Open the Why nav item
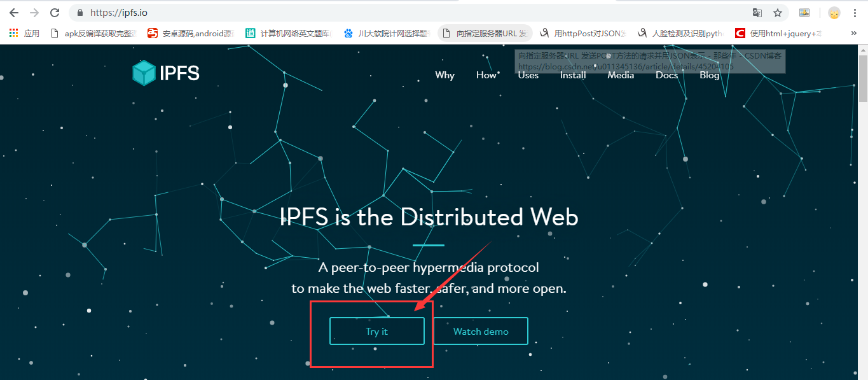Viewport: 868px width, 380px height. (x=444, y=75)
